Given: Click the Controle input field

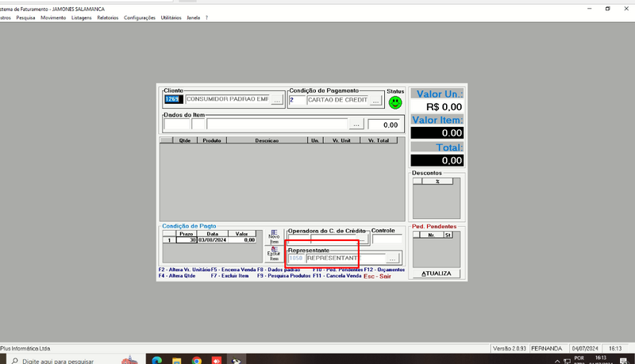Looking at the screenshot, I should click(387, 239).
